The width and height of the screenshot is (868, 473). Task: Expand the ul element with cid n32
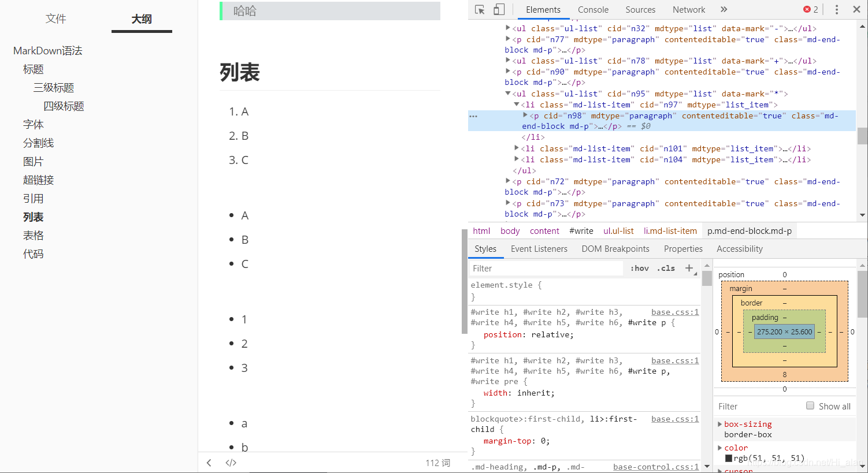coord(508,28)
